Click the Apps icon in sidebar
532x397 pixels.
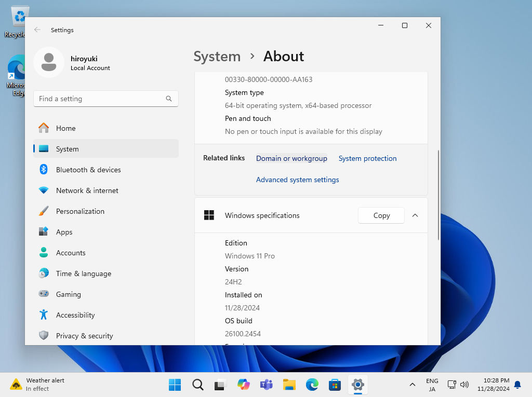pyautogui.click(x=44, y=231)
